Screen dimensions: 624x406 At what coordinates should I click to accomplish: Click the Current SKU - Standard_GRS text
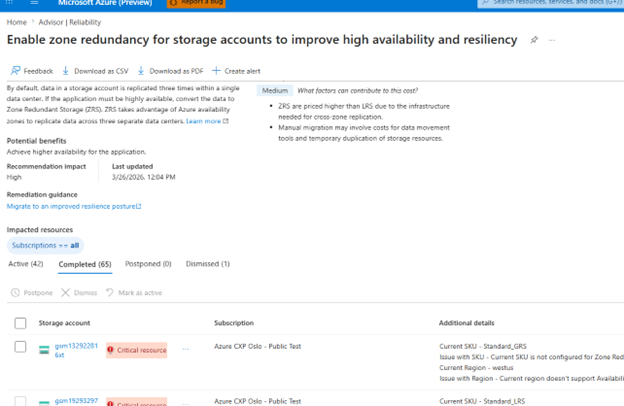pyautogui.click(x=483, y=346)
